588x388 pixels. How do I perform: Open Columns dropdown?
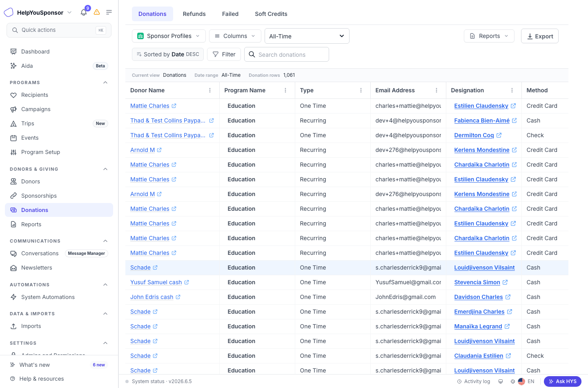pos(235,36)
